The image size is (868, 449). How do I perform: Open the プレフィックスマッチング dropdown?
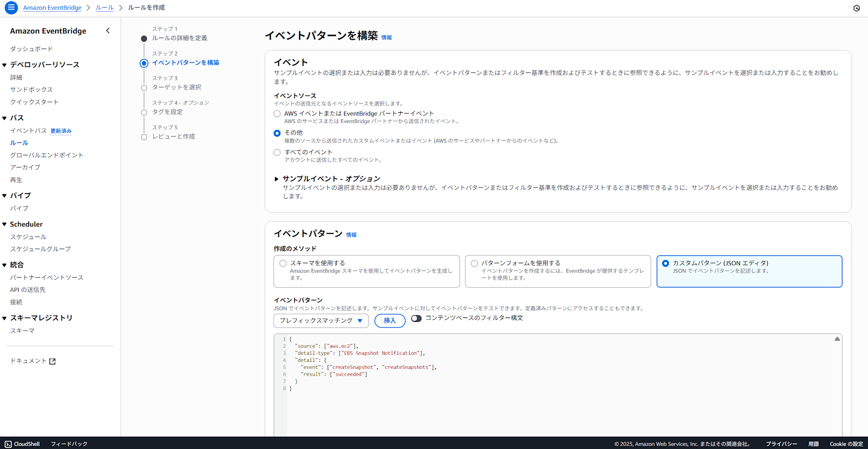coord(321,321)
